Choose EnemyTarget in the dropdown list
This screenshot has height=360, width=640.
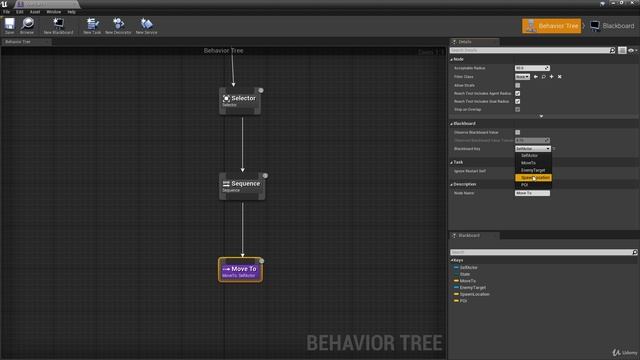533,170
